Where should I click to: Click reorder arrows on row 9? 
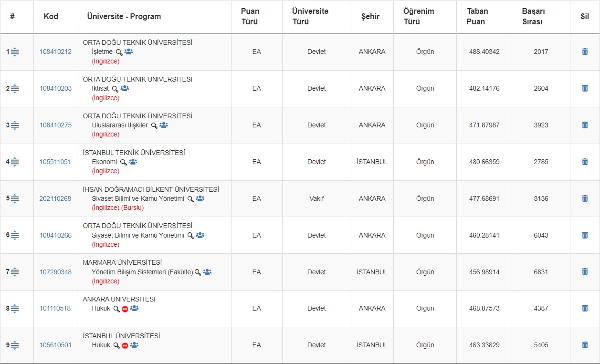pyautogui.click(x=15, y=345)
